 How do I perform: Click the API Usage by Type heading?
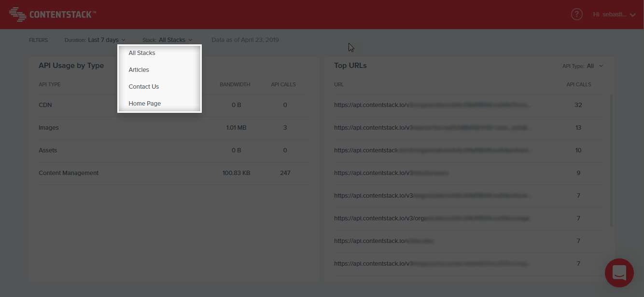(x=71, y=66)
